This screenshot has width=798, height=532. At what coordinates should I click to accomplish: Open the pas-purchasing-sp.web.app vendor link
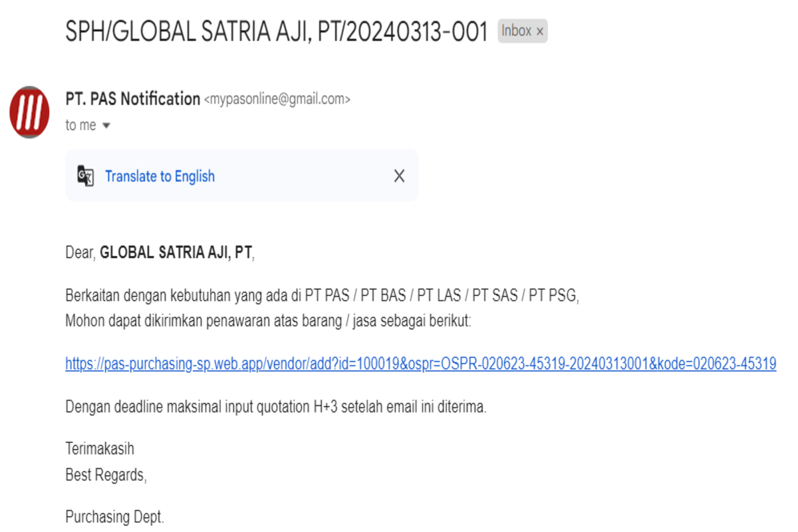420,364
